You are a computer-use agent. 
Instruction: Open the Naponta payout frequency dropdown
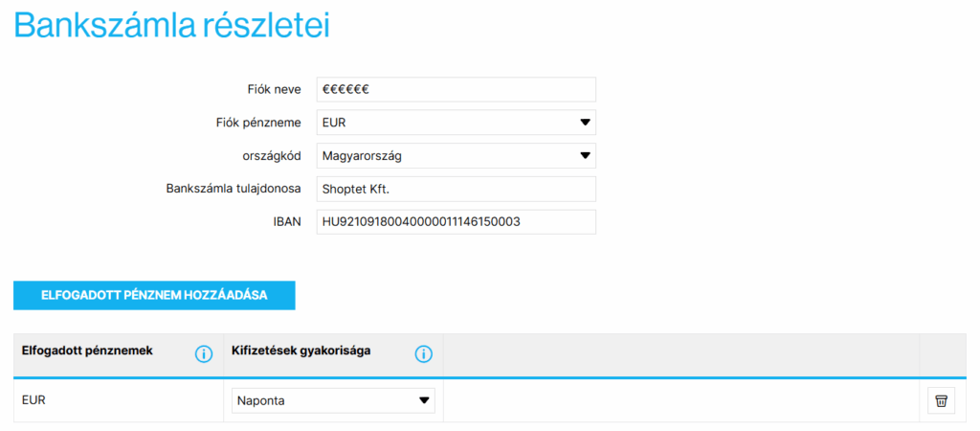333,401
